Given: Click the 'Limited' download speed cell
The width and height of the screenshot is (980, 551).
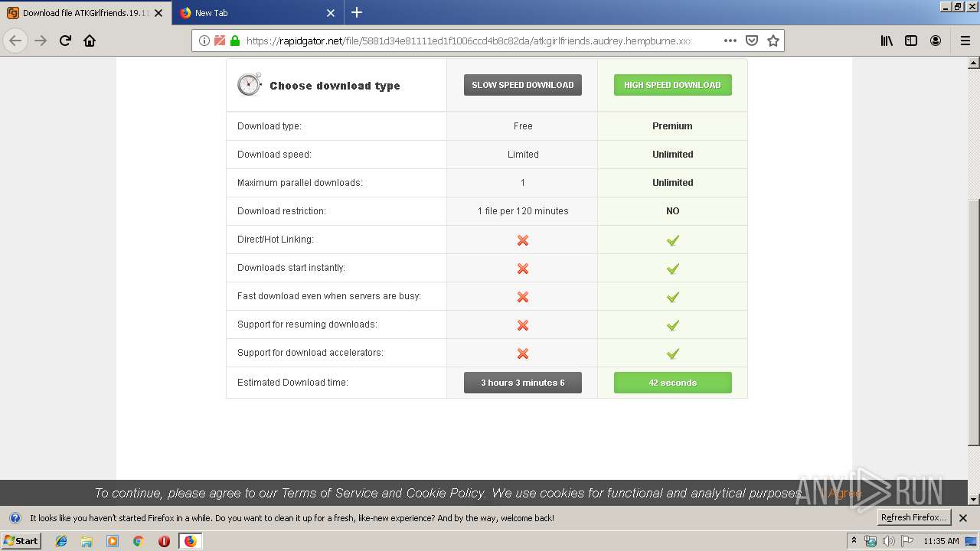Looking at the screenshot, I should (523, 155).
